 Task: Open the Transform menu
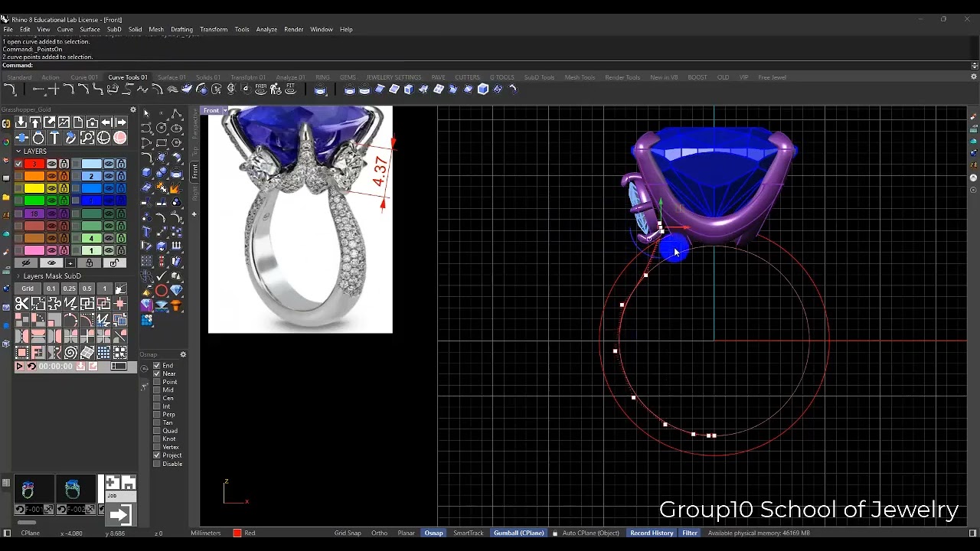[x=214, y=29]
